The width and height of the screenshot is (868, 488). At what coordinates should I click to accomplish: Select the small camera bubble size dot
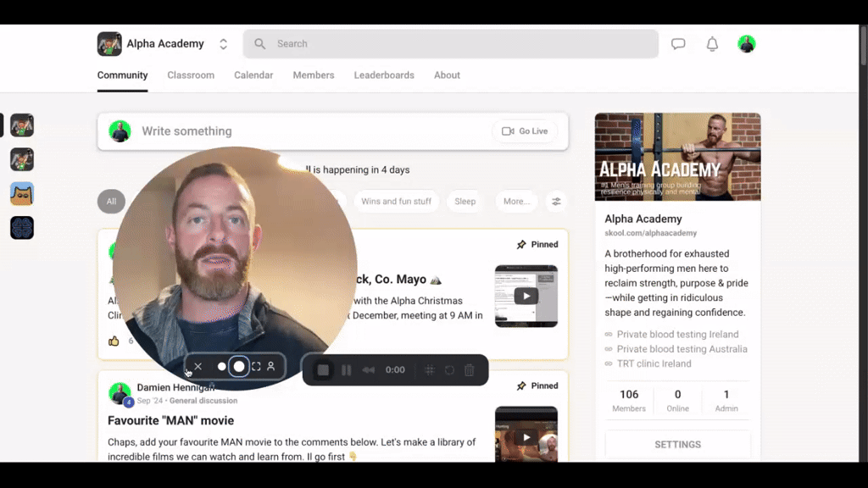point(220,368)
